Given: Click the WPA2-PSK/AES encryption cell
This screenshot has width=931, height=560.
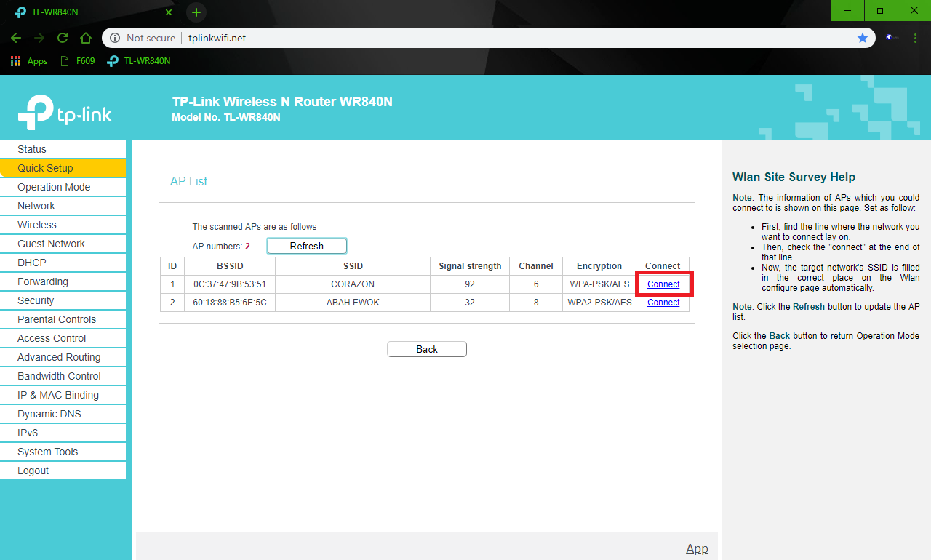Looking at the screenshot, I should point(599,303).
